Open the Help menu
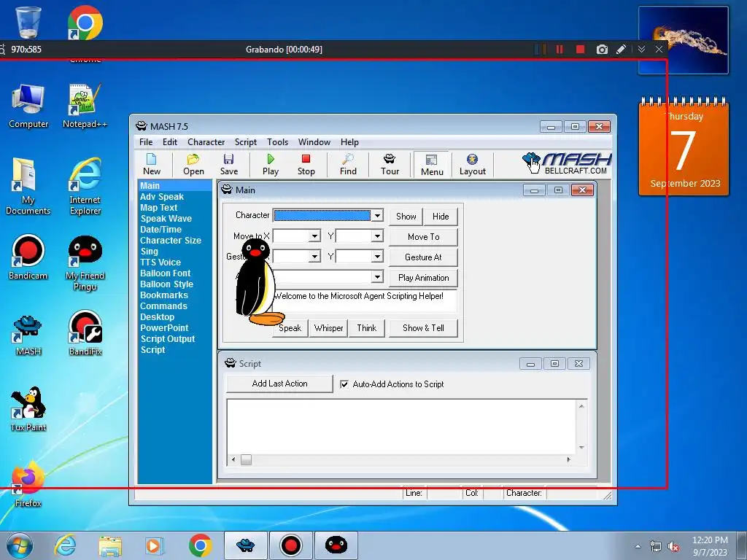The height and width of the screenshot is (560, 747). click(x=349, y=142)
